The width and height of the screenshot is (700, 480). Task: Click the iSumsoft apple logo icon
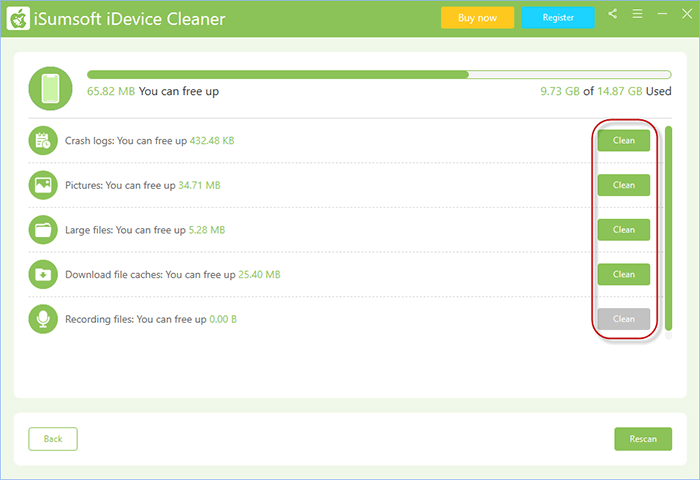[x=18, y=18]
